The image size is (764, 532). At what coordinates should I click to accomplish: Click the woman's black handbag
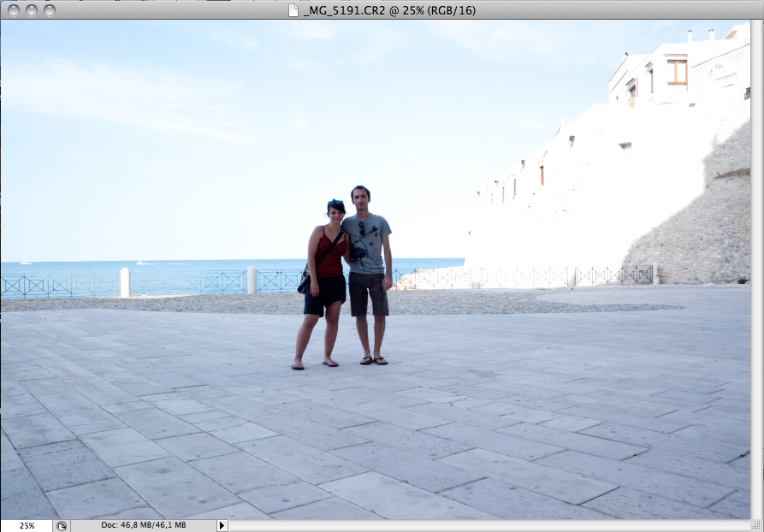click(x=305, y=281)
